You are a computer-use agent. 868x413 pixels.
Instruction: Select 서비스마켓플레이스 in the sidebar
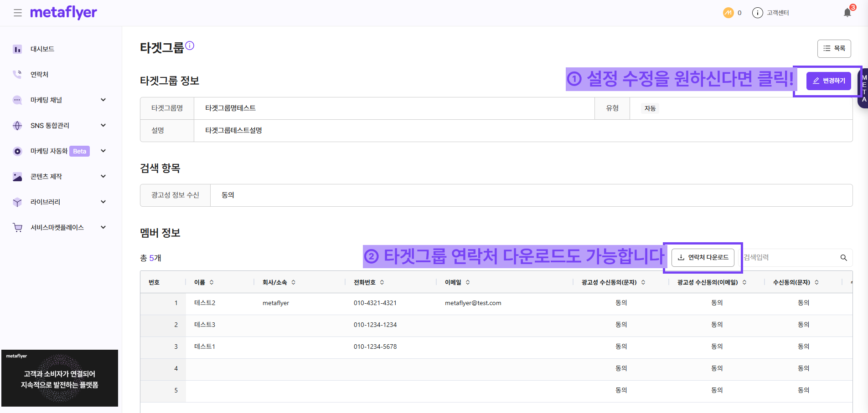57,228
